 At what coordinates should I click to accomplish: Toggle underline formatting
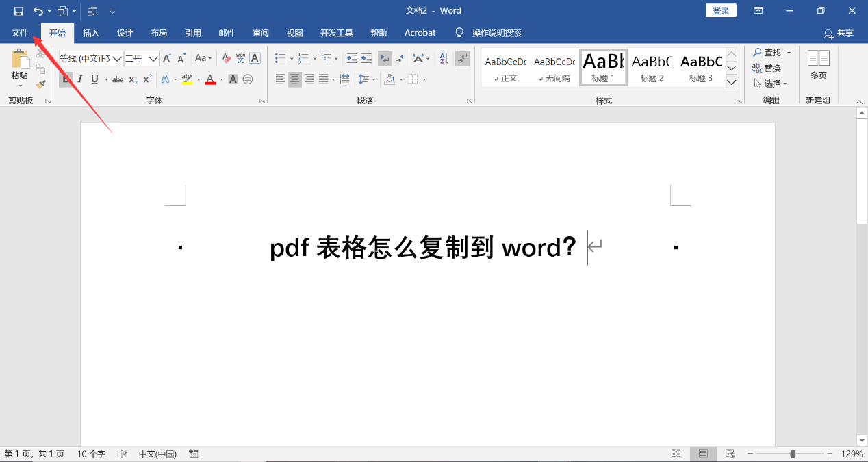(x=94, y=79)
